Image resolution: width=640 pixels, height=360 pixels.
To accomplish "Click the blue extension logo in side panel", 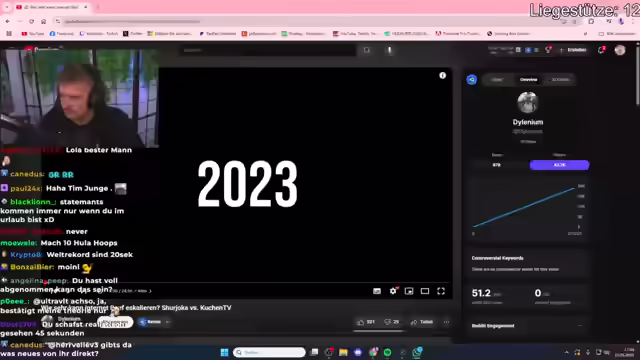I will coord(472,80).
